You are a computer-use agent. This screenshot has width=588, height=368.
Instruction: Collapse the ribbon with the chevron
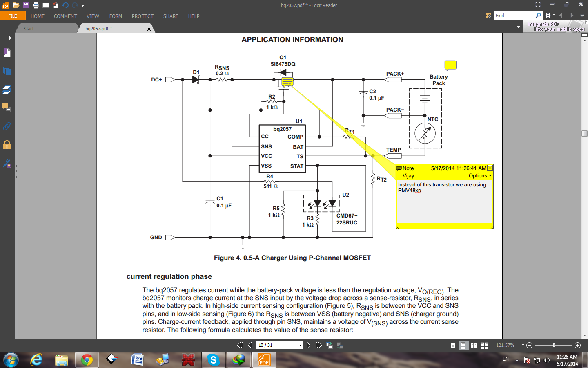pos(582,16)
